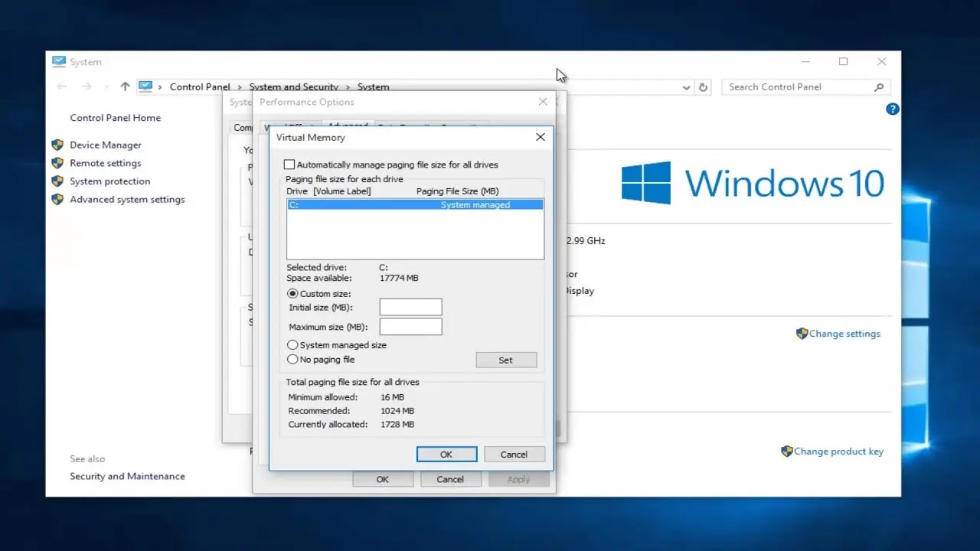
Task: Select the Custom size radio button
Action: [x=292, y=294]
